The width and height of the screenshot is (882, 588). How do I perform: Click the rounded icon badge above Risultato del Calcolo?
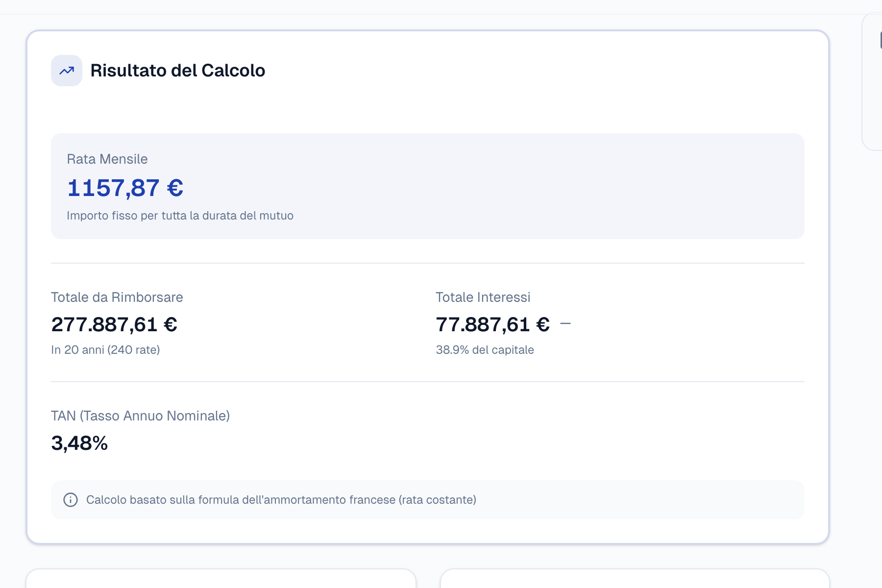[x=67, y=71]
